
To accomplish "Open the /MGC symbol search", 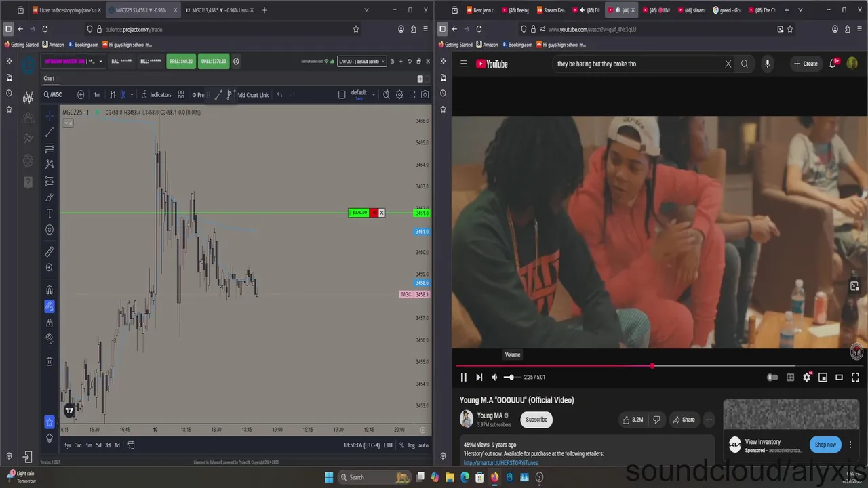I will click(x=53, y=94).
